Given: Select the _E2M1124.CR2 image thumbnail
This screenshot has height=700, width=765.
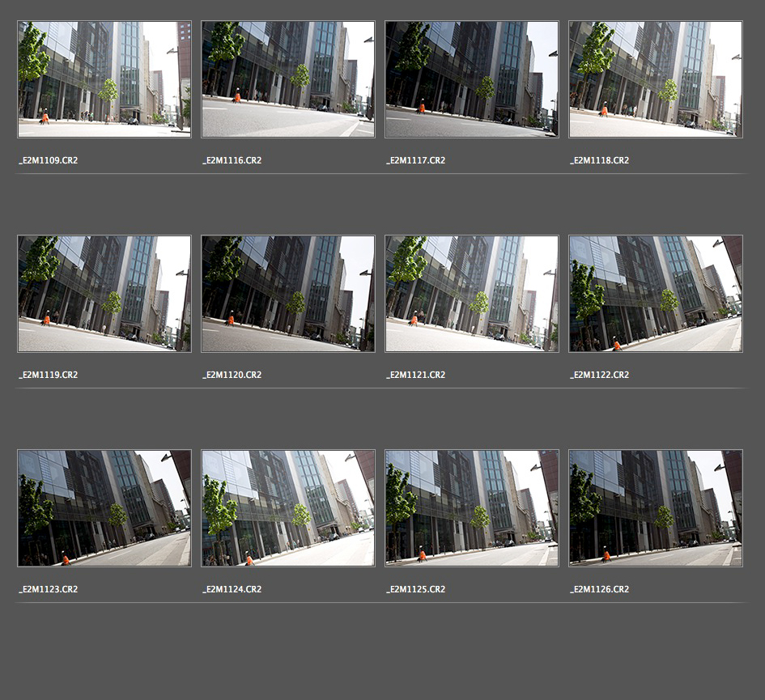Looking at the screenshot, I should (x=288, y=508).
